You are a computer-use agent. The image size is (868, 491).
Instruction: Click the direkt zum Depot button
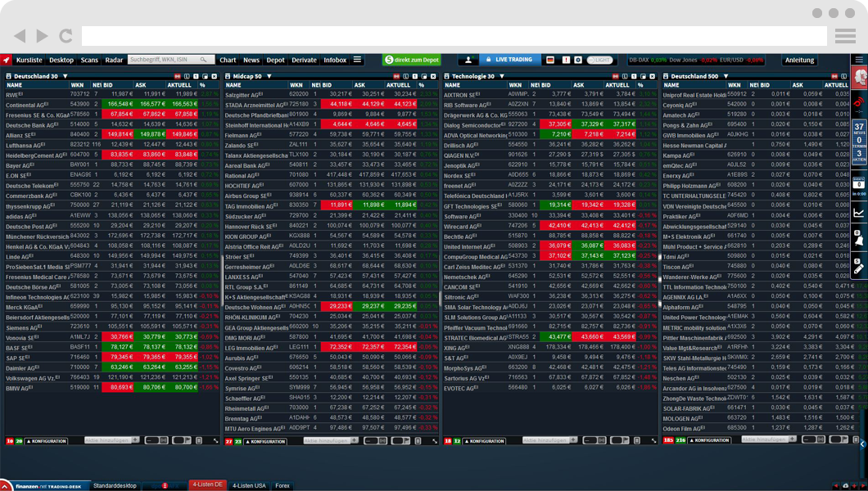(x=412, y=60)
